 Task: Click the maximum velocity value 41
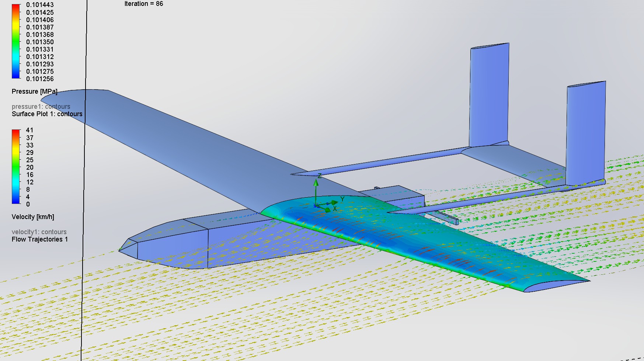click(29, 130)
